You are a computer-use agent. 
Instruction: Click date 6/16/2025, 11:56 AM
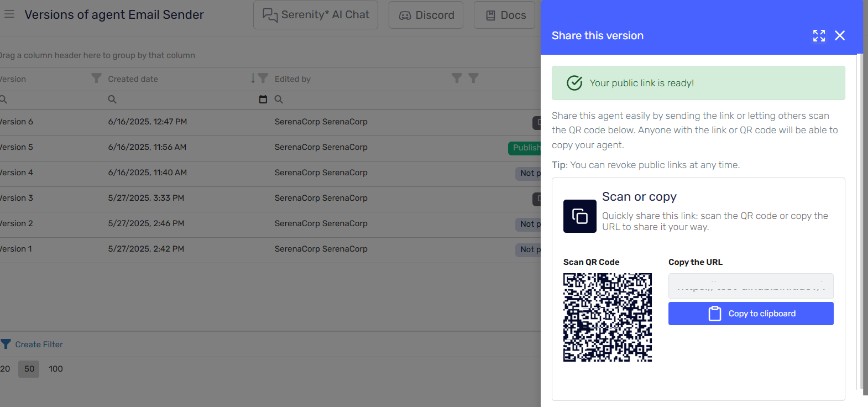click(x=147, y=147)
